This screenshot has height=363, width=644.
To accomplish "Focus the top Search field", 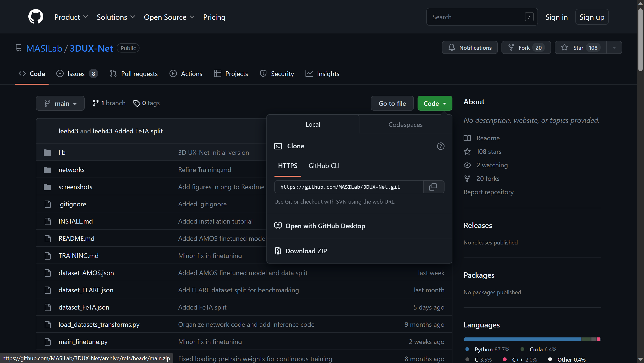I will tap(478, 17).
